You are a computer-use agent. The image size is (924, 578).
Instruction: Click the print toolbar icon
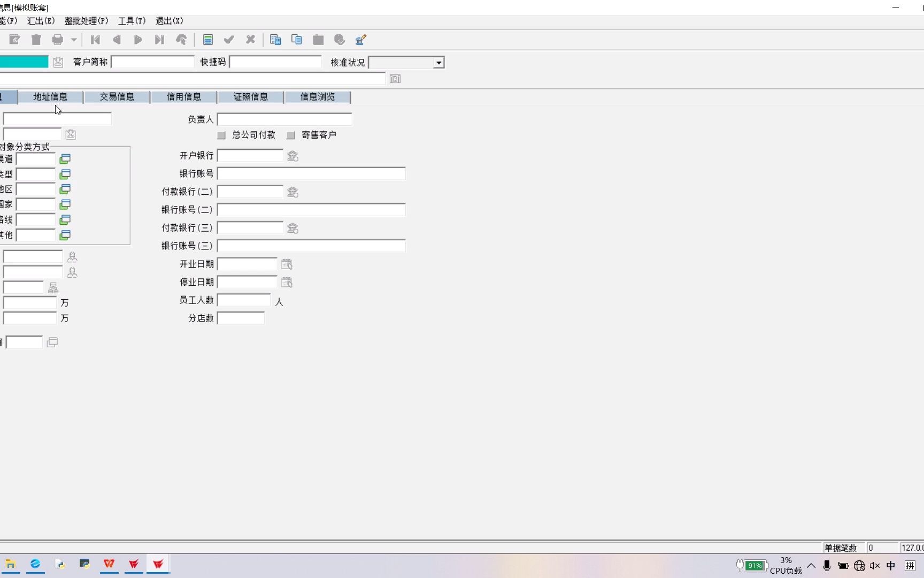point(58,40)
